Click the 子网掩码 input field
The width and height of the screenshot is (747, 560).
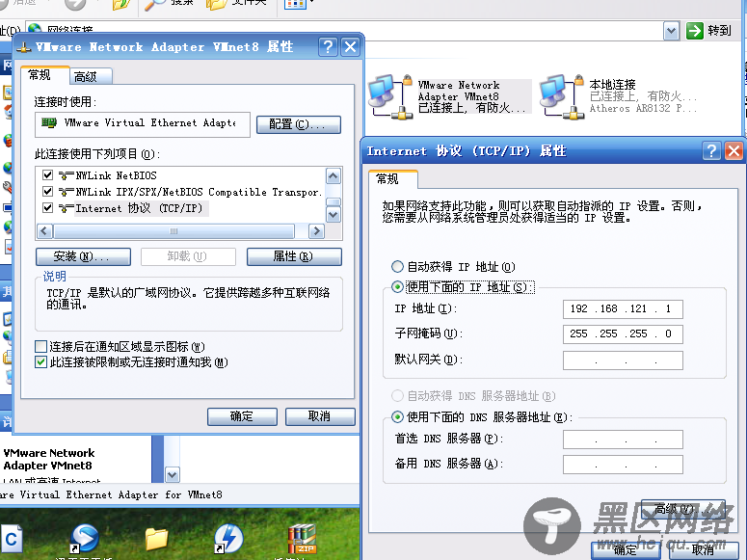pyautogui.click(x=623, y=334)
